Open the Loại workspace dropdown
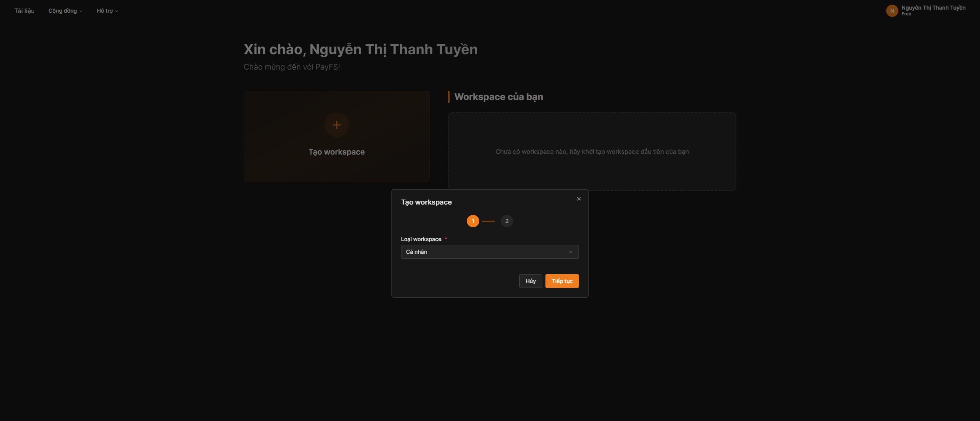The image size is (980, 421). [485, 252]
